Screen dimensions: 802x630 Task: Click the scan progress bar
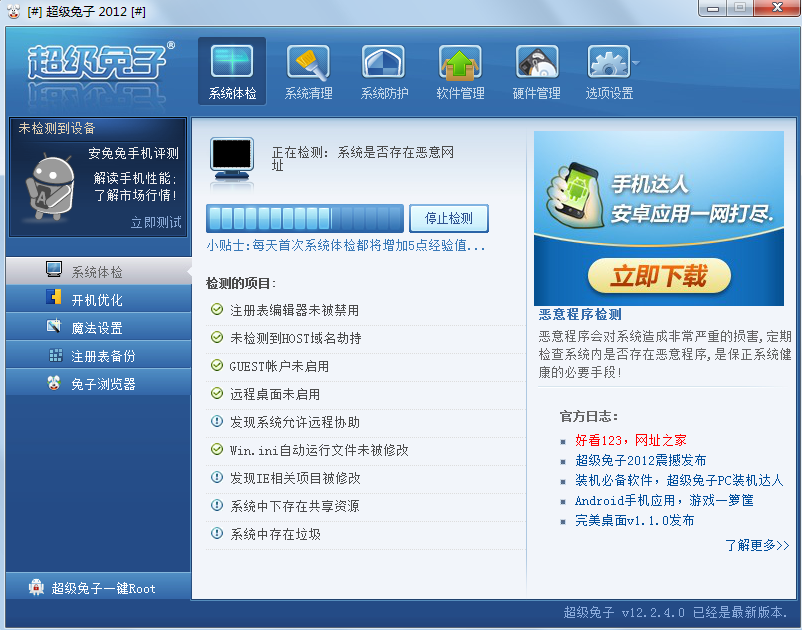tap(305, 218)
